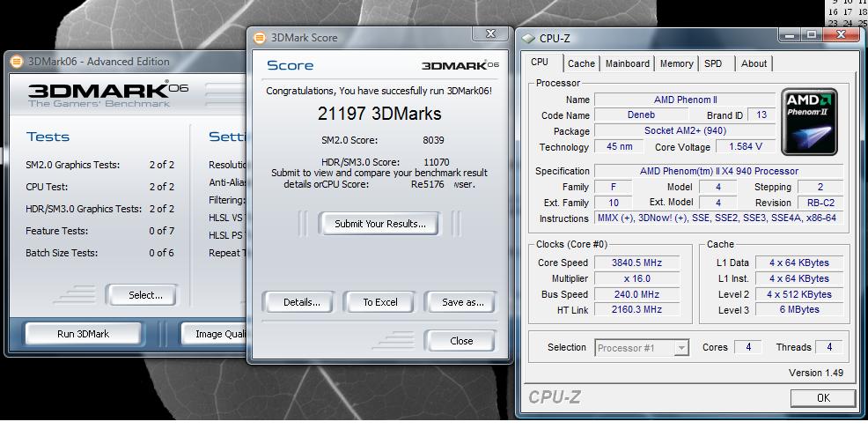Open the Mainboard tab in CPU-Z

pyautogui.click(x=627, y=63)
